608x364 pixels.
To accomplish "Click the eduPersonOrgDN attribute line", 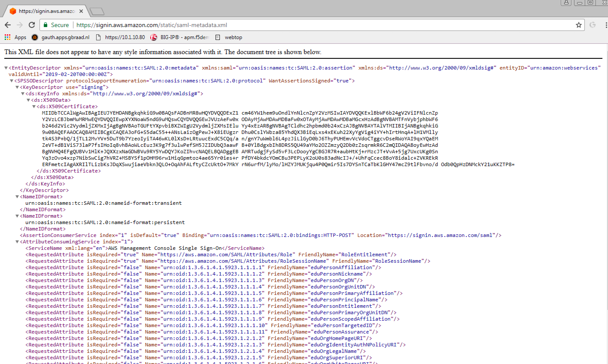I will [194, 280].
